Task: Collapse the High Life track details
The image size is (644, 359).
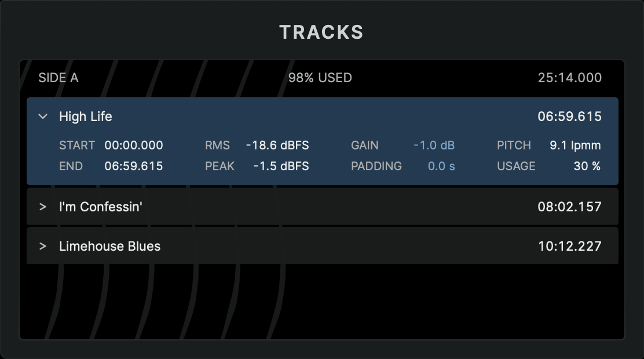Action: click(x=43, y=116)
